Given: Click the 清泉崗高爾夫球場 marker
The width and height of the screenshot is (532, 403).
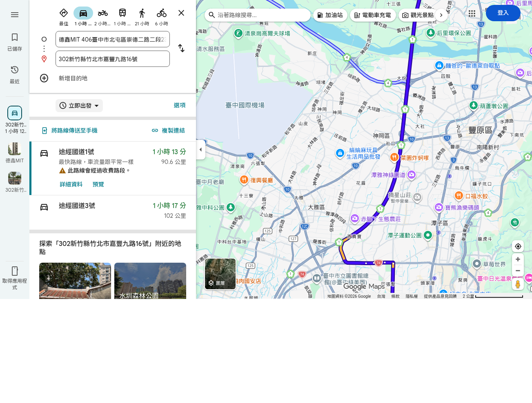Looking at the screenshot, I should pyautogui.click(x=238, y=33).
